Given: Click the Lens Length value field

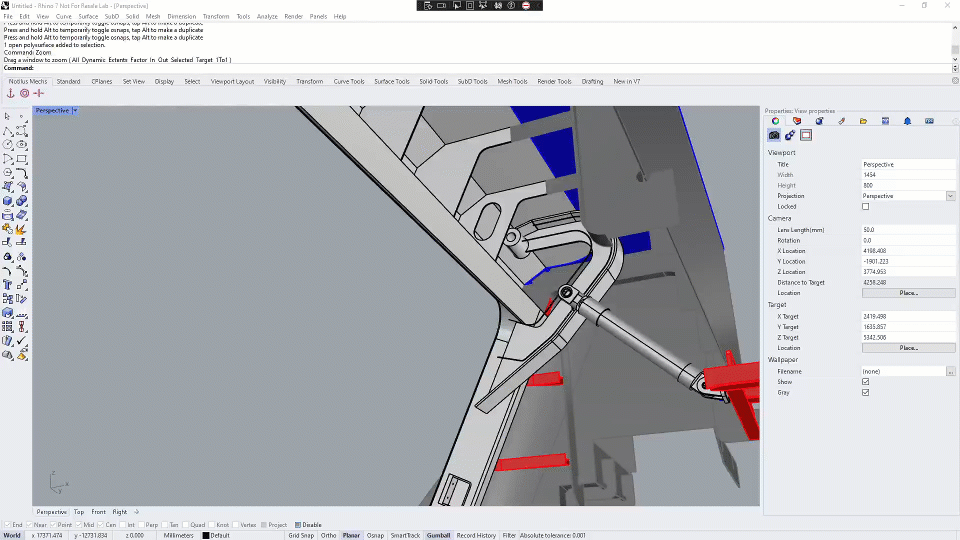Looking at the screenshot, I should click(909, 230).
